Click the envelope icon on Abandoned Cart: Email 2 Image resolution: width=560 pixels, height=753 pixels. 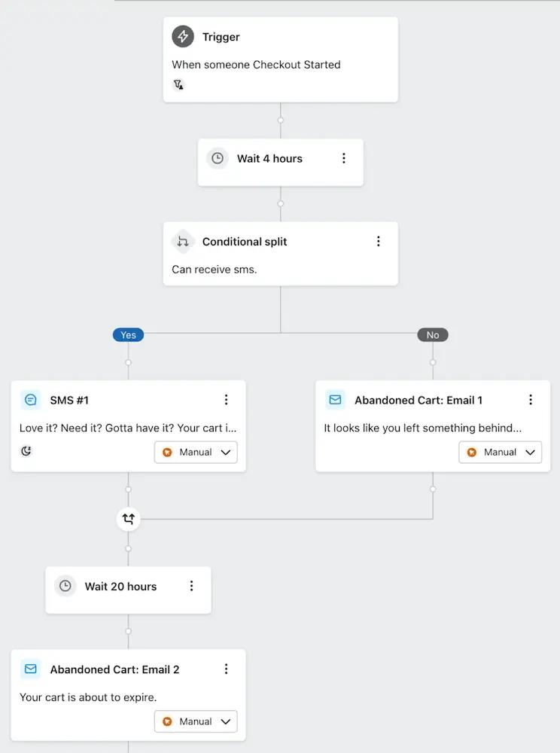tap(30, 669)
